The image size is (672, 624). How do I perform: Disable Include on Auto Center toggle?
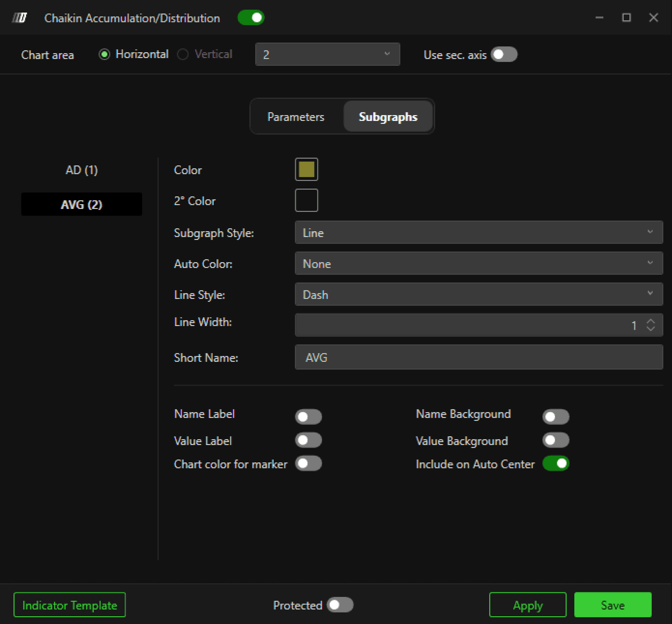click(555, 464)
